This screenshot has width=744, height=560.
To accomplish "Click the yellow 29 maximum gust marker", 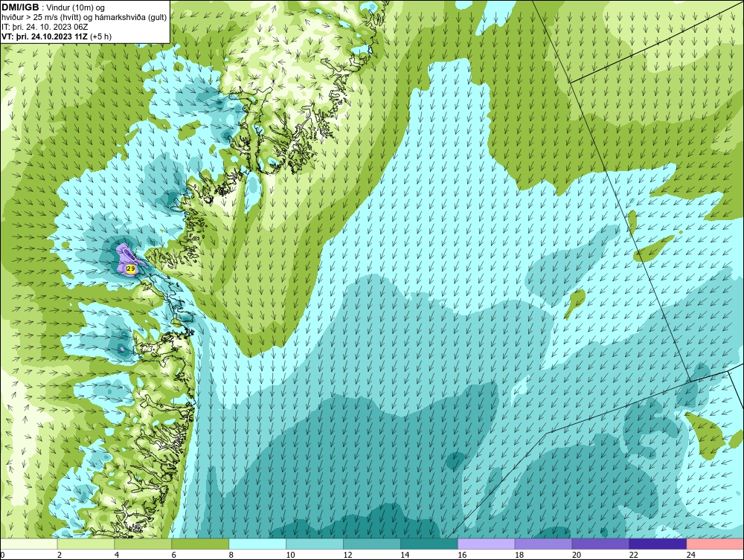I will 131,269.
